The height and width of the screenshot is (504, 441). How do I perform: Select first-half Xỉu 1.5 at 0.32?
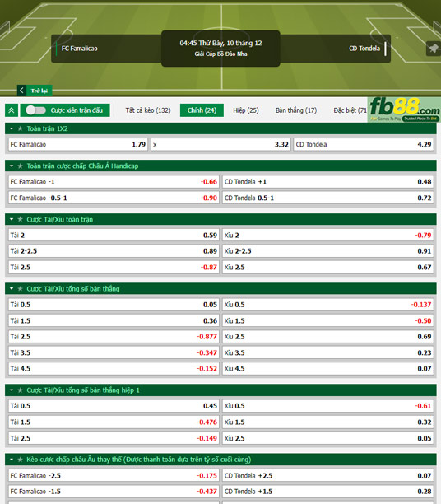click(327, 422)
